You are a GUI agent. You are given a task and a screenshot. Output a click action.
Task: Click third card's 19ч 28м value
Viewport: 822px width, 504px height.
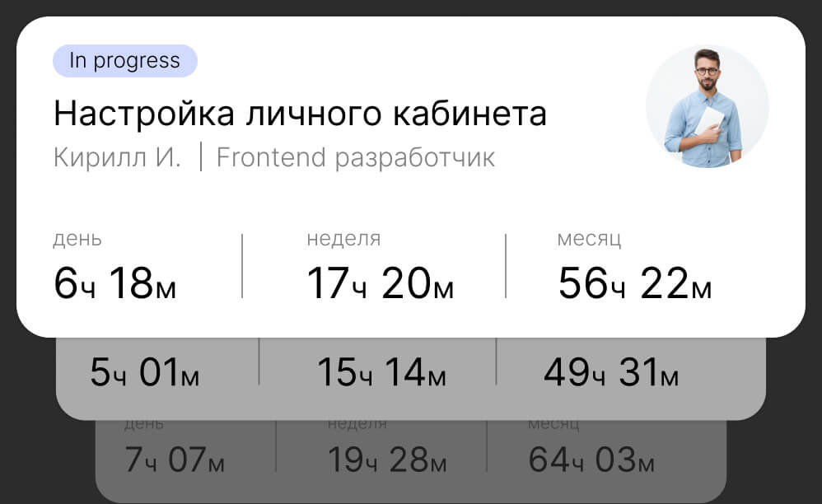[x=387, y=460]
